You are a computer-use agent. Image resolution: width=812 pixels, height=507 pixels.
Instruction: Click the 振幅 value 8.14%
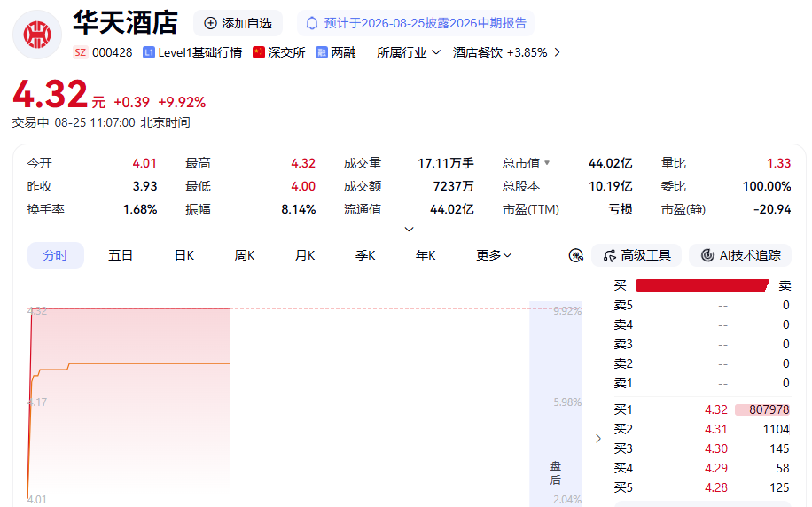click(298, 209)
